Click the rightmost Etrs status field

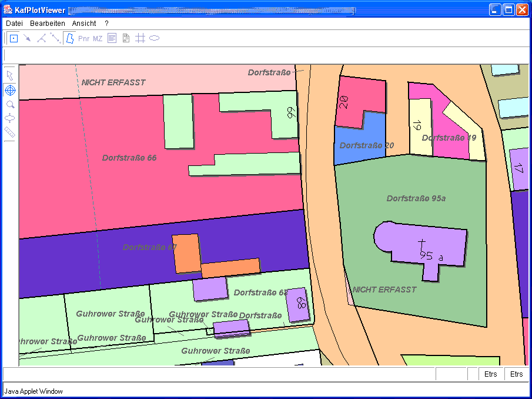tap(516, 374)
